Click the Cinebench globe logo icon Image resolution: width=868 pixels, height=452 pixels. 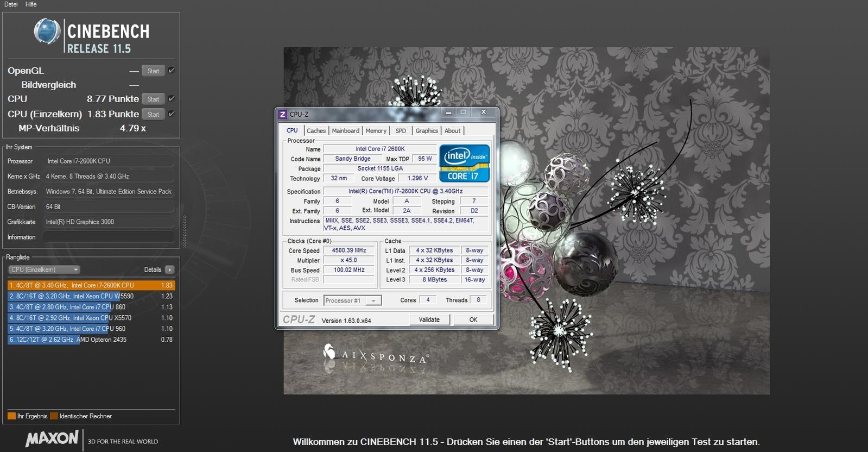click(47, 31)
